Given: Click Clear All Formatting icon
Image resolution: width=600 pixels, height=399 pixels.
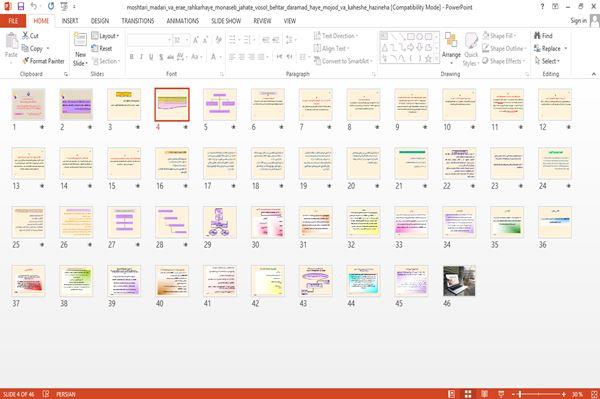Looking at the screenshot, I should pos(218,40).
